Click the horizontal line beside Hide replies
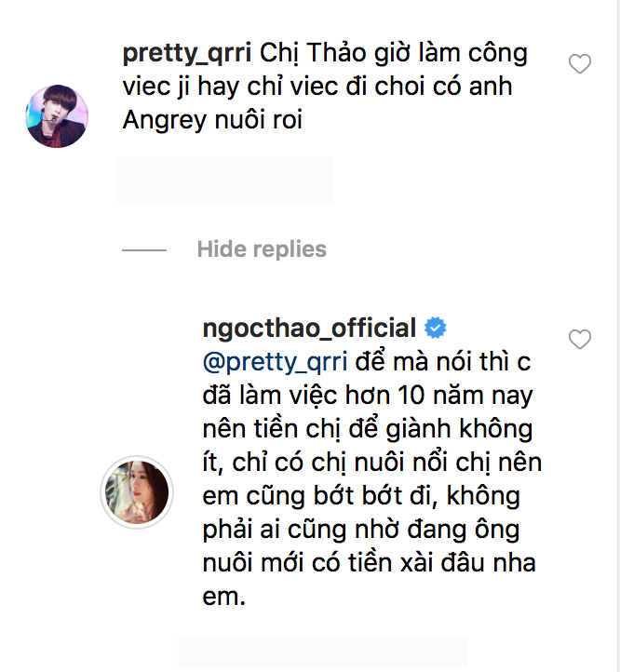The width and height of the screenshot is (620, 672). (144, 250)
